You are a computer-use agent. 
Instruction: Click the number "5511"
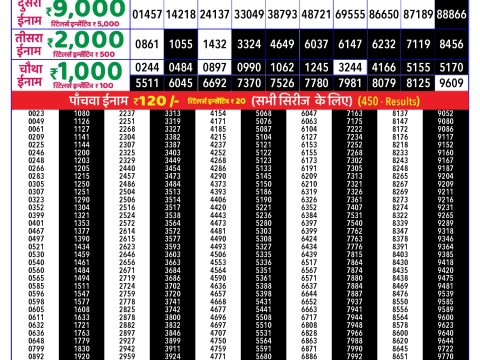(x=147, y=83)
